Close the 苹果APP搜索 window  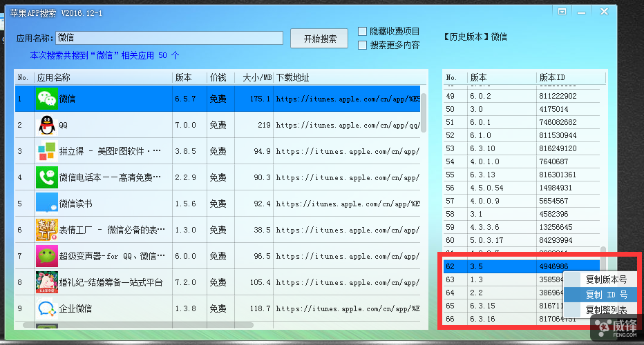point(604,12)
